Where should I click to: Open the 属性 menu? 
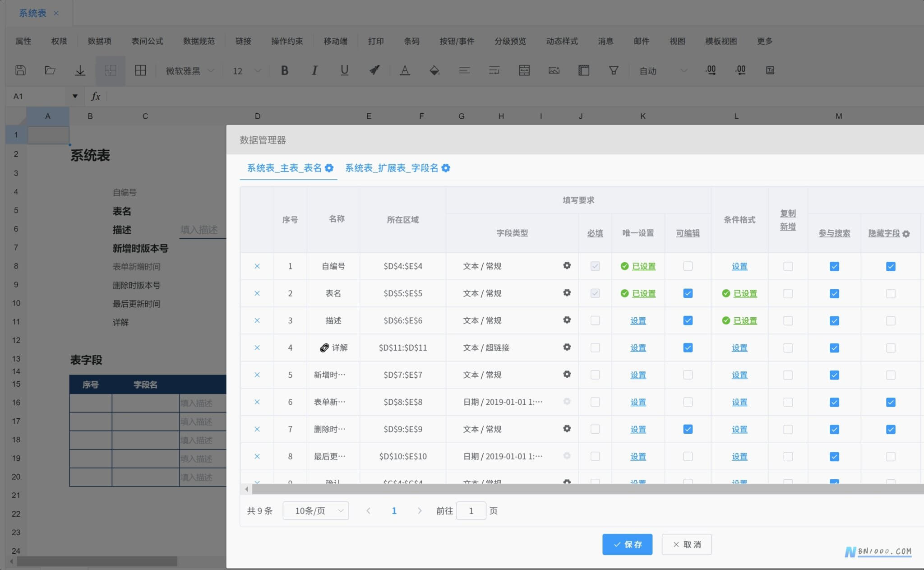point(23,41)
